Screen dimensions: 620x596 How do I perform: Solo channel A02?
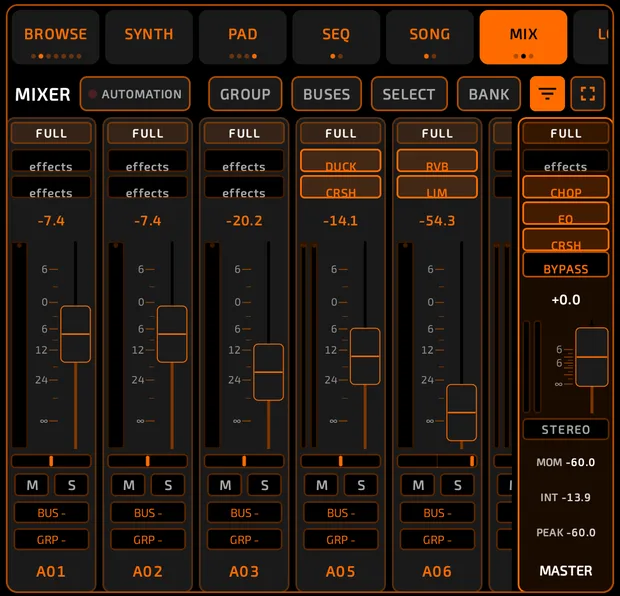[168, 485]
